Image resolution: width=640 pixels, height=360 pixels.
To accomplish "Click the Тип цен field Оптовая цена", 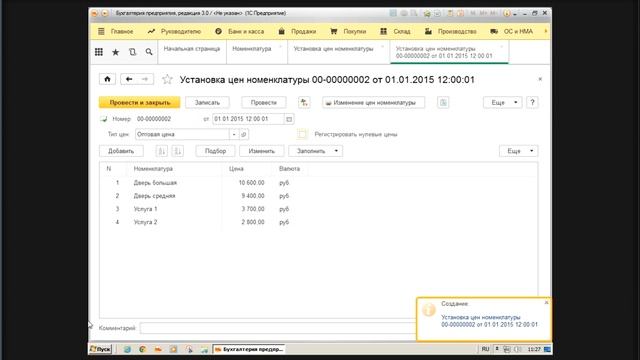I will pos(182,134).
